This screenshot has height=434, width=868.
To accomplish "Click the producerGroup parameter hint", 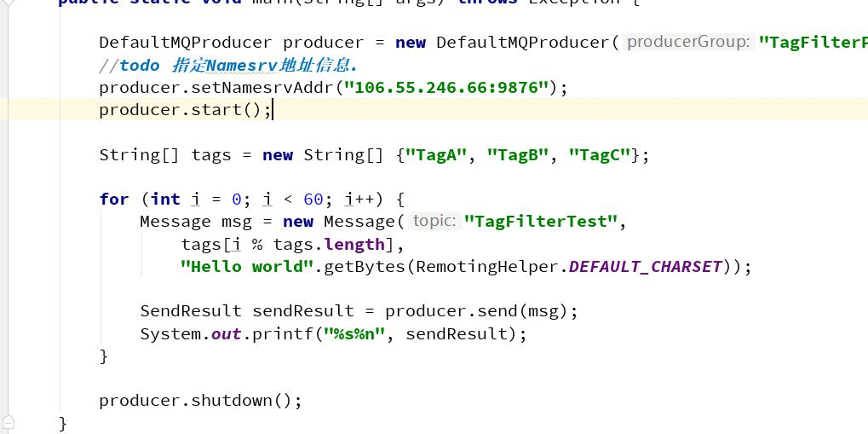I will click(688, 42).
